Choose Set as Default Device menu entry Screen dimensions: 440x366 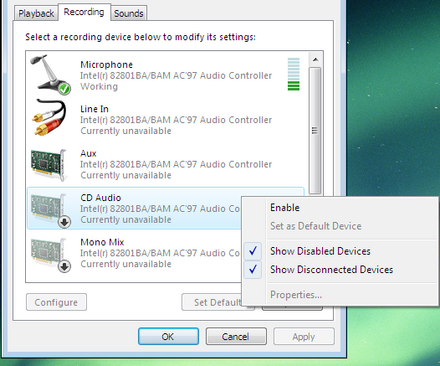316,226
